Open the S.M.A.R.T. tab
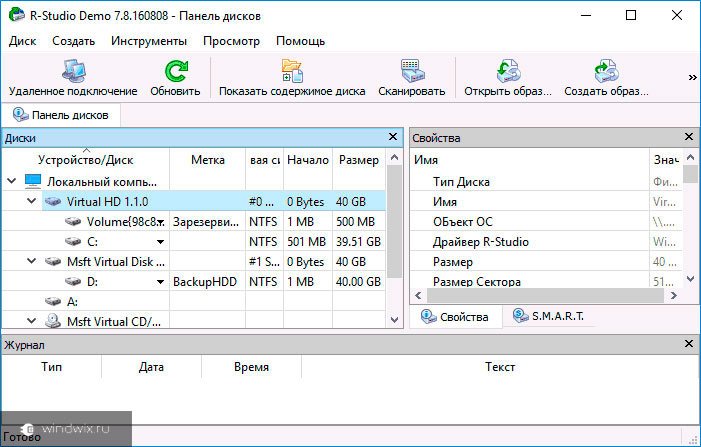This screenshot has height=447, width=701. 548,316
